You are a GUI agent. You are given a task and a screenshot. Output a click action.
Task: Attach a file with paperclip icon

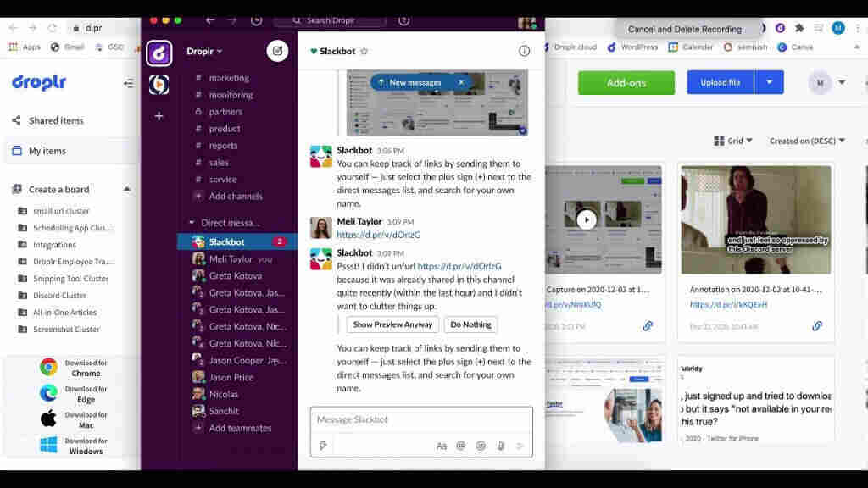500,446
